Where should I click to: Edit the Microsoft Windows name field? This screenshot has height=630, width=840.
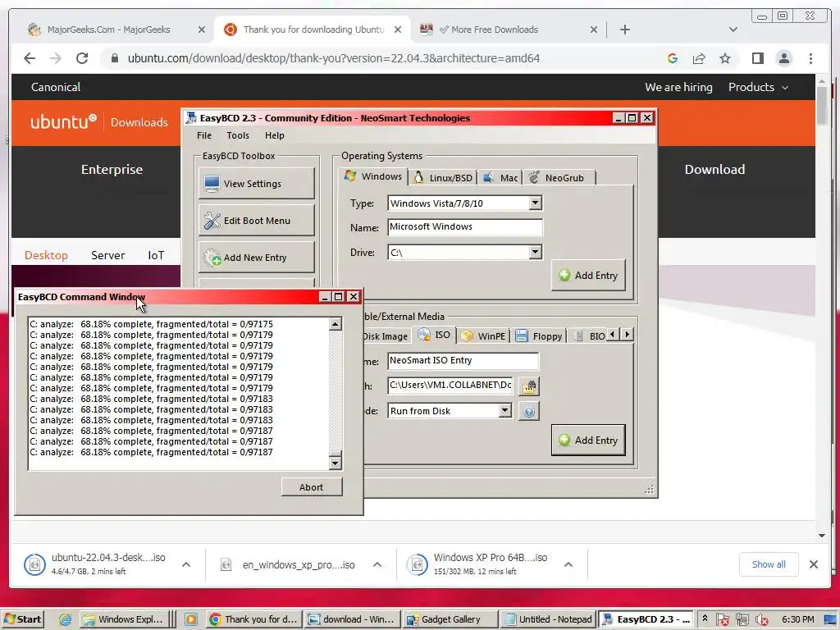tap(464, 226)
